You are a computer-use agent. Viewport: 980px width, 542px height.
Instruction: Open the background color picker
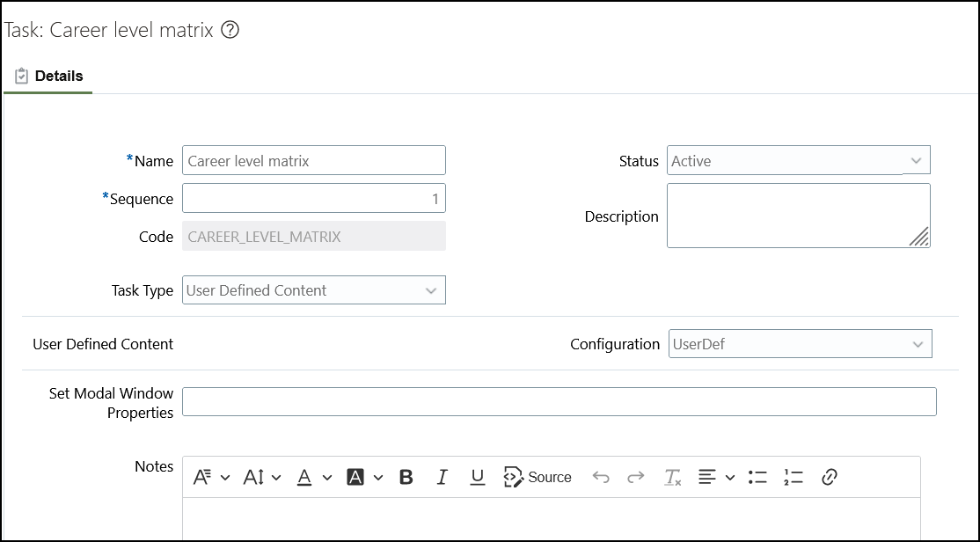coord(365,477)
